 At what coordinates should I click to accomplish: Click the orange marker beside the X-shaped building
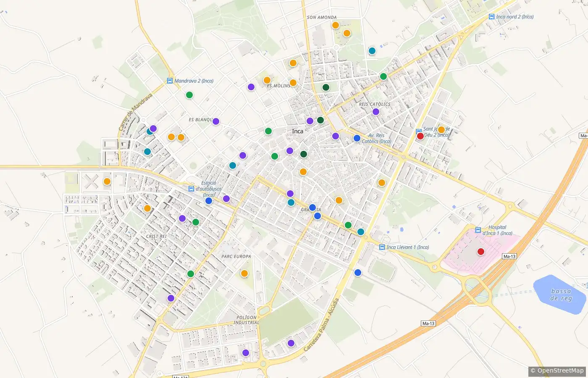107,181
